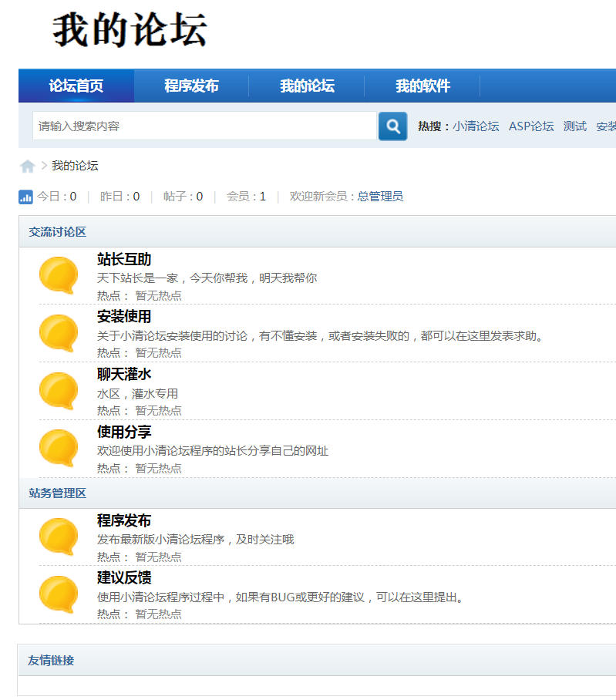Viewport: 616px width, 700px height.
Task: Click the 热搜： label
Action: pyautogui.click(x=433, y=126)
